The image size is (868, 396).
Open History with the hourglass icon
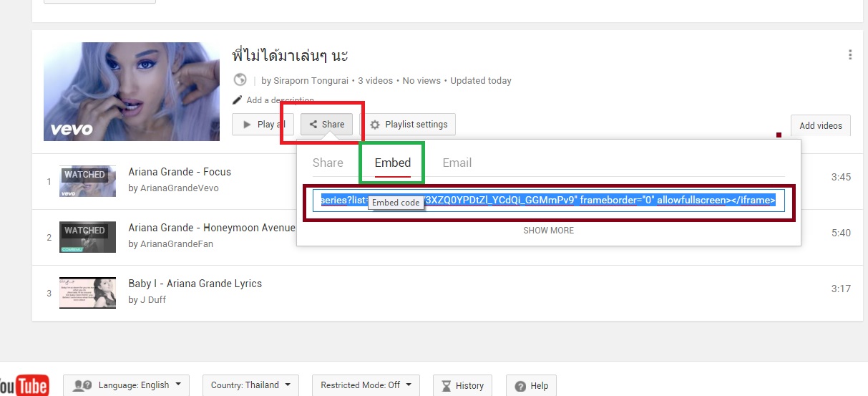point(462,385)
